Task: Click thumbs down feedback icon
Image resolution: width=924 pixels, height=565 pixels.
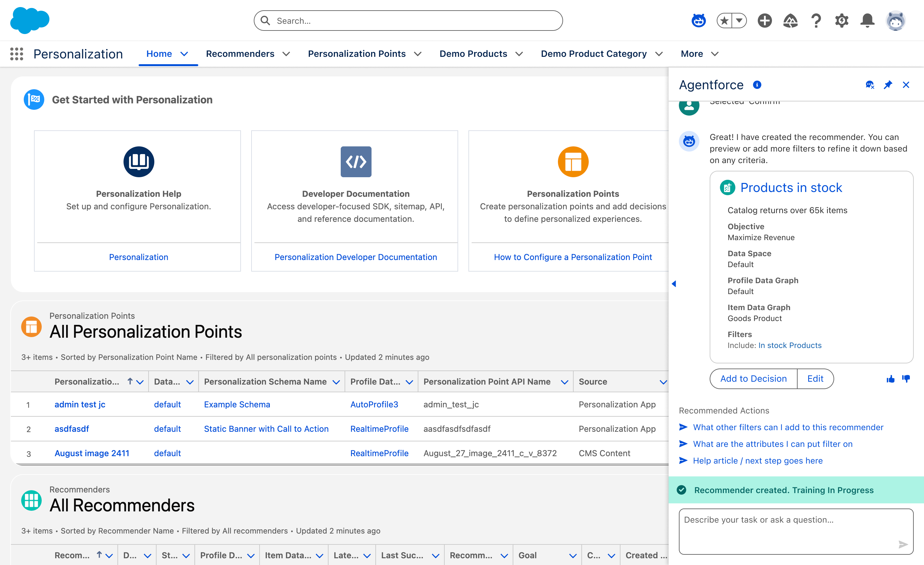Action: [x=906, y=379]
